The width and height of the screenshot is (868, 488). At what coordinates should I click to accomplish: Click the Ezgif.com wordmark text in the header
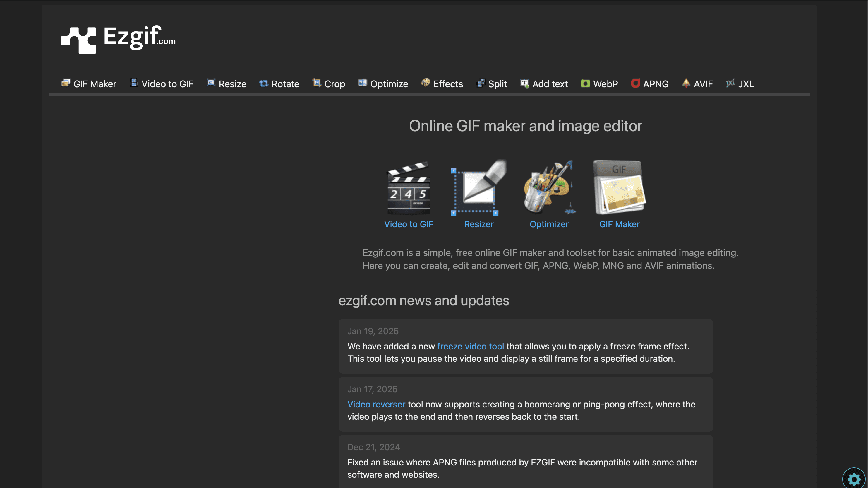click(140, 37)
